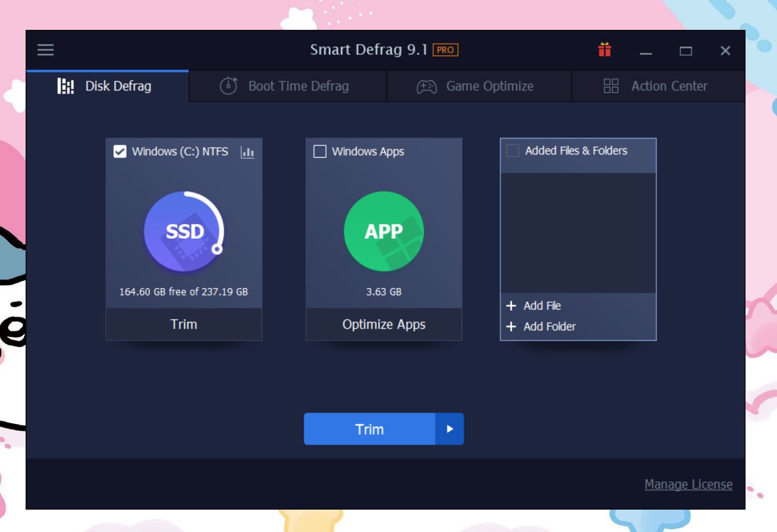Click the SSD drive circle icon

184,231
